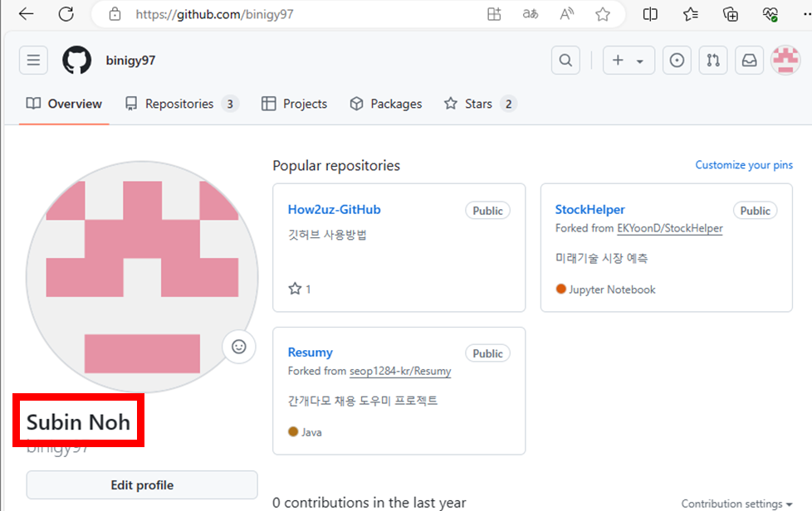
Task: Click the 미래기술 시장 예측 description text
Action: pos(601,257)
